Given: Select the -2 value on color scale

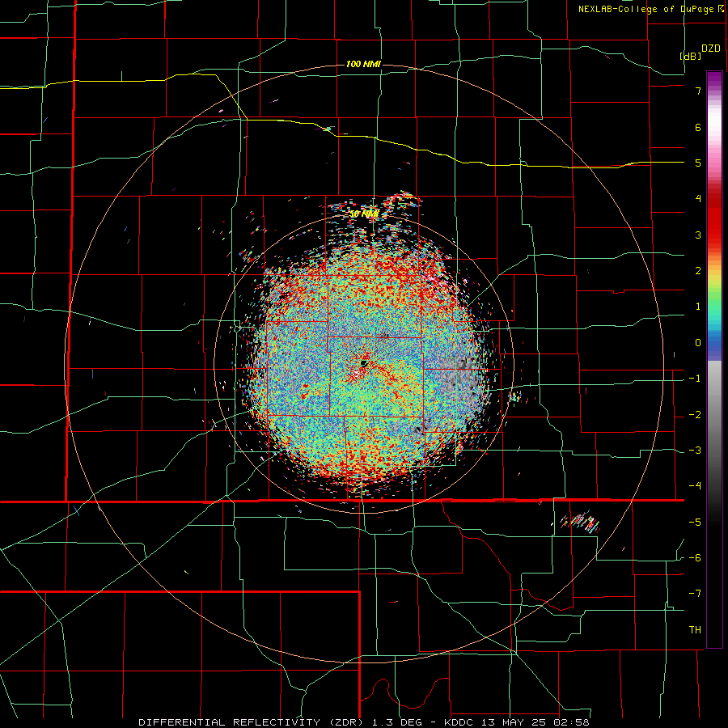Looking at the screenshot, I should point(695,415).
